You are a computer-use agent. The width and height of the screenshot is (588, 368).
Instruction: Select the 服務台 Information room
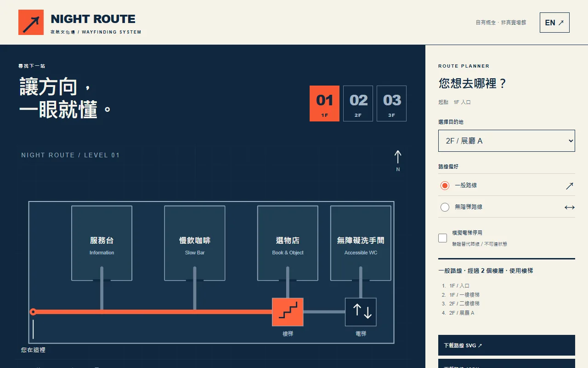click(102, 243)
